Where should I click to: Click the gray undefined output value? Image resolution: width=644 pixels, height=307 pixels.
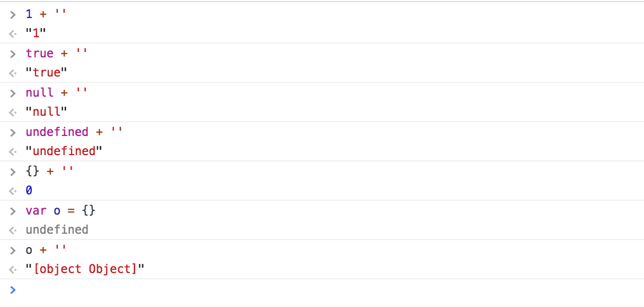(57, 230)
